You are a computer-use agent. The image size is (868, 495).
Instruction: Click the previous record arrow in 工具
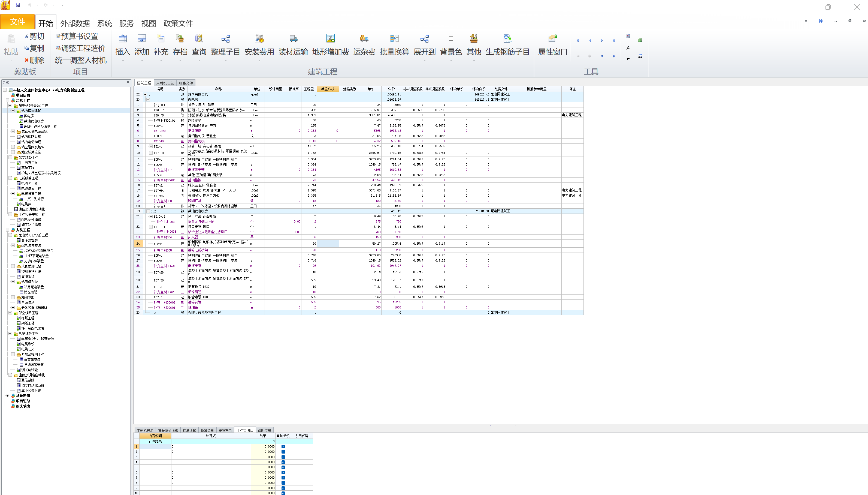[x=590, y=41]
